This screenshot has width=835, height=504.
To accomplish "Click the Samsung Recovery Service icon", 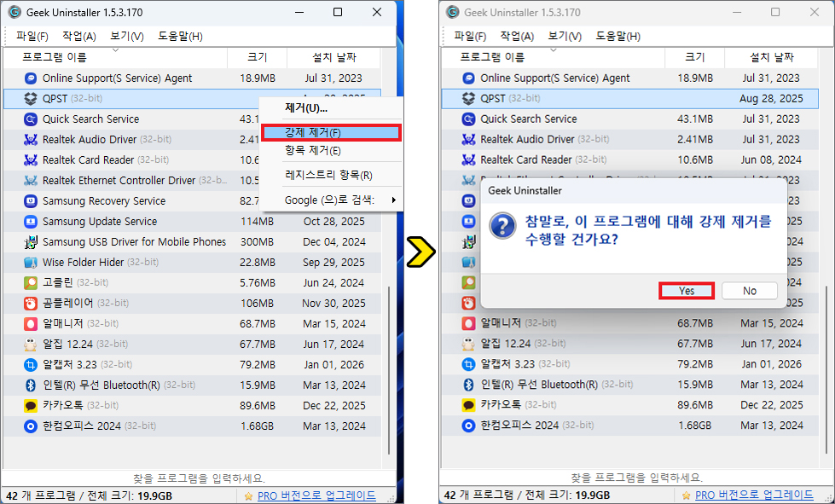I will click(31, 201).
